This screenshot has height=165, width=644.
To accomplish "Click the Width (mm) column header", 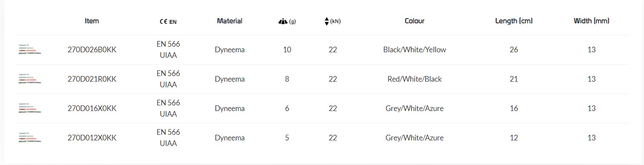I will pyautogui.click(x=592, y=21).
